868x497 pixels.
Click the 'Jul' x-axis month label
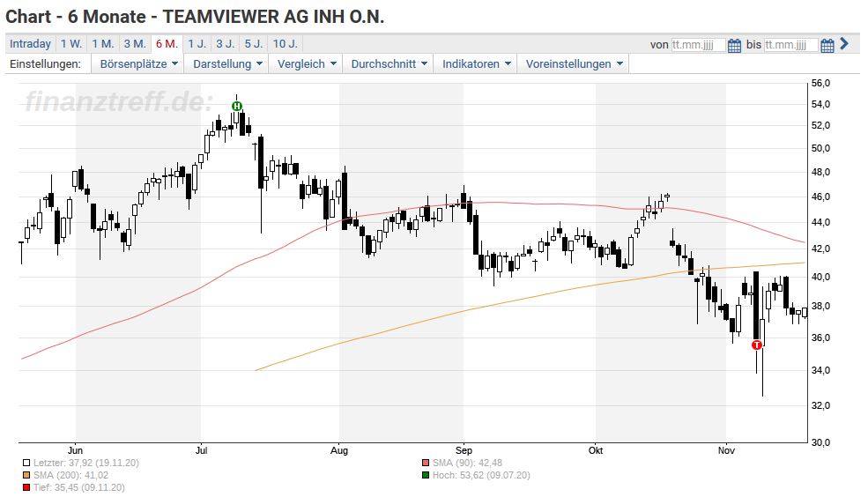click(x=202, y=450)
